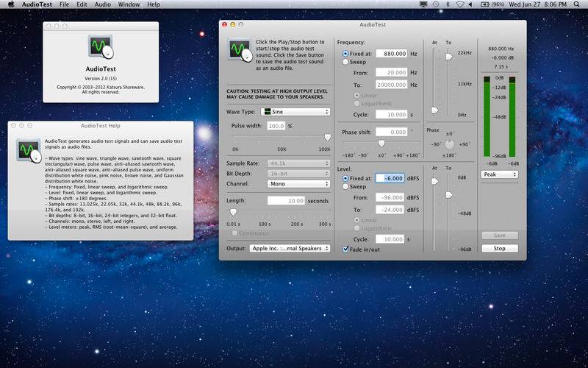This screenshot has height=368, width=588.
Task: Select Linear radio button under Level sweep
Action: pyautogui.click(x=356, y=220)
